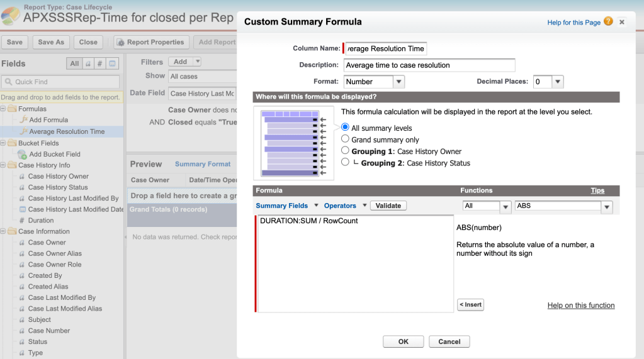Open the Help on this function link
This screenshot has width=644, height=359.
580,306
